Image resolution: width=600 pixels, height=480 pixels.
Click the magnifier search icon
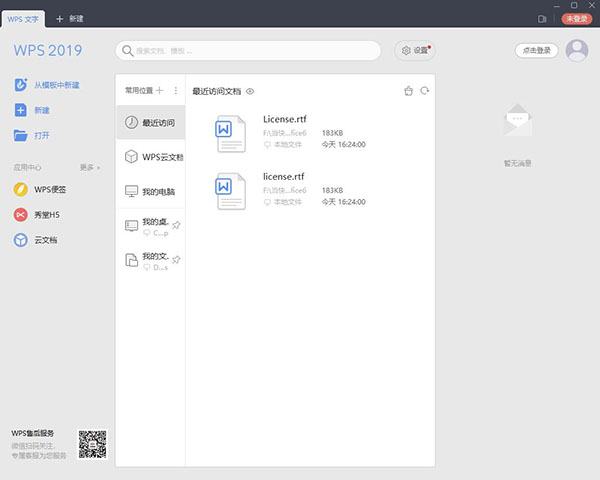(127, 51)
